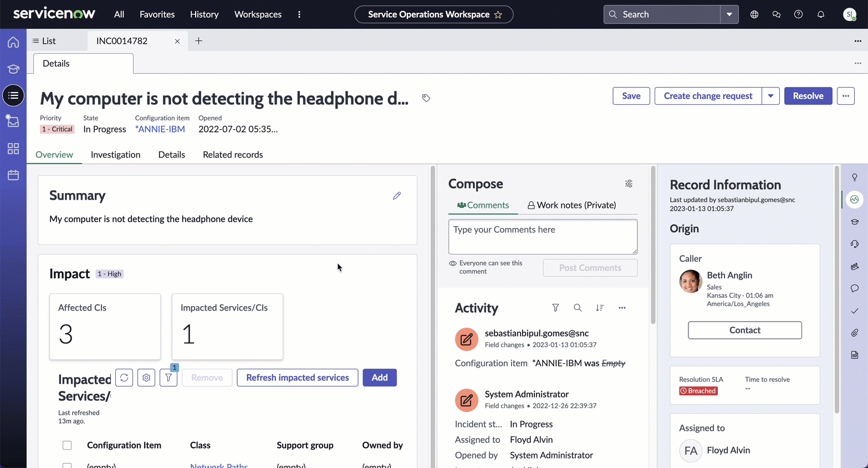
Task: Close the INC0014782 tab
Action: point(177,41)
